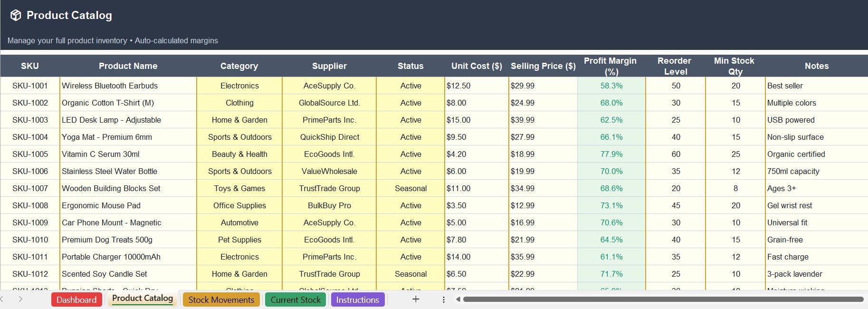Open Status cell Seasonal for Scented Candle
The image size is (868, 309).
coord(410,274)
